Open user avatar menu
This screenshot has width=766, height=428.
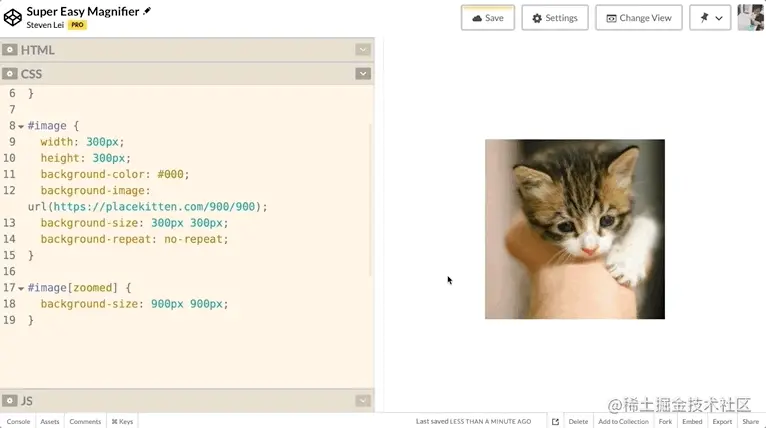751,18
